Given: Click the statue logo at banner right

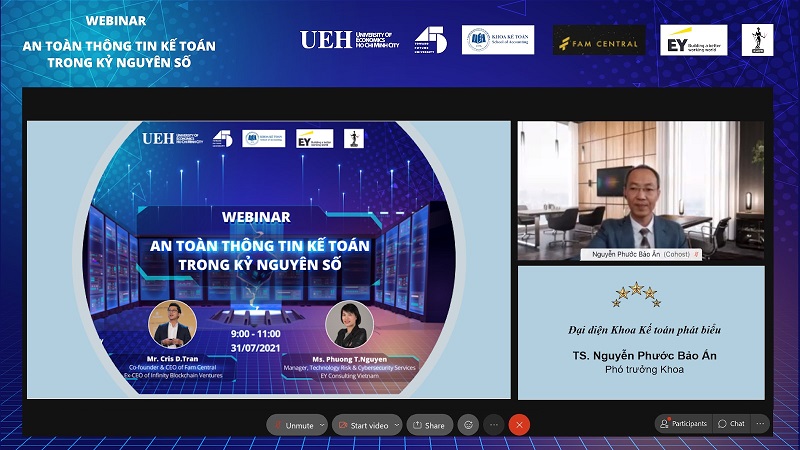Looking at the screenshot, I should pos(757,40).
